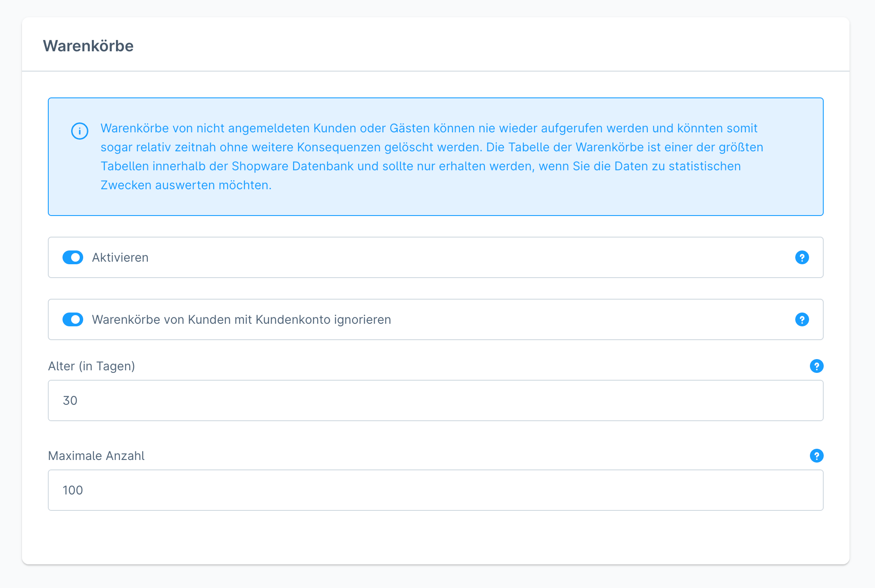Image resolution: width=875 pixels, height=588 pixels.
Task: Click the 'Warenkörbe von Kunden mit Kundenkonto ignorieren' label
Action: [x=241, y=319]
